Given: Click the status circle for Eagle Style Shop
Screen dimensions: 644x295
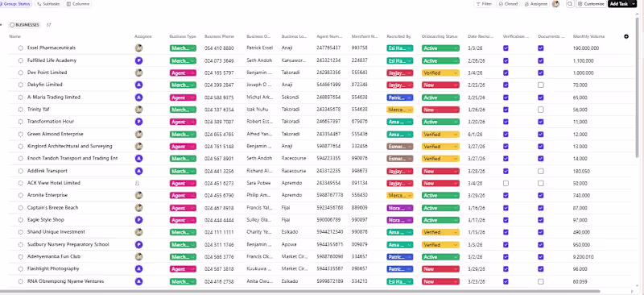Looking at the screenshot, I should point(21,220).
